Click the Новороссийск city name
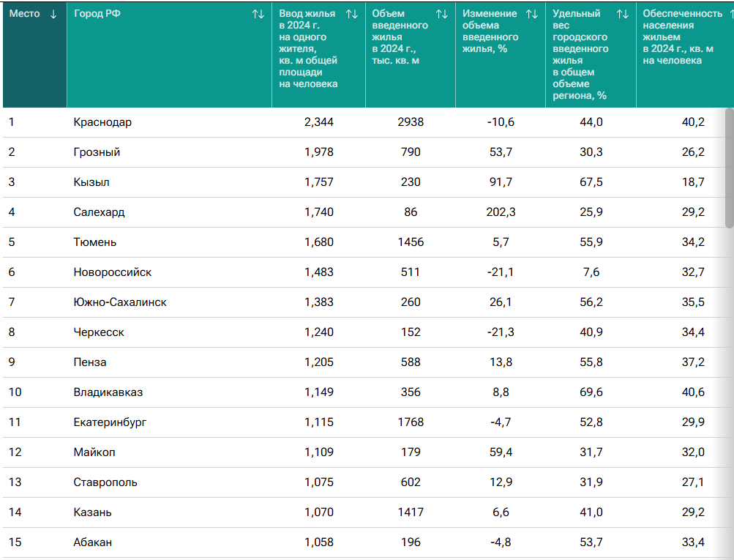The width and height of the screenshot is (734, 560). pos(112,272)
